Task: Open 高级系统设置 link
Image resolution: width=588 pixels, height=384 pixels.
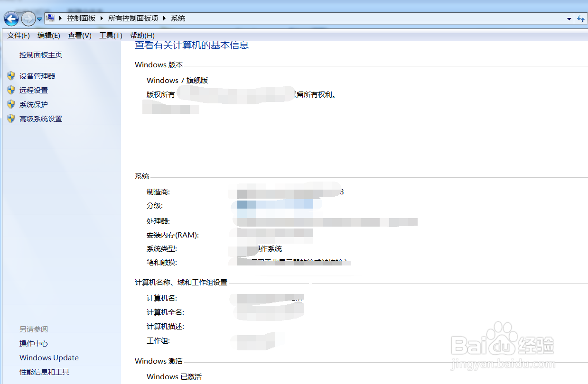Action: click(x=41, y=119)
